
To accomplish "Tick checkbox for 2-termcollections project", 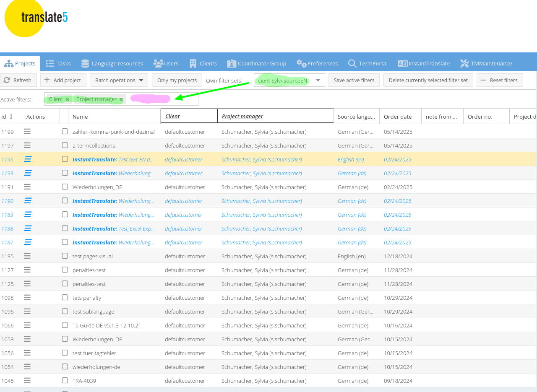I will pyautogui.click(x=65, y=145).
